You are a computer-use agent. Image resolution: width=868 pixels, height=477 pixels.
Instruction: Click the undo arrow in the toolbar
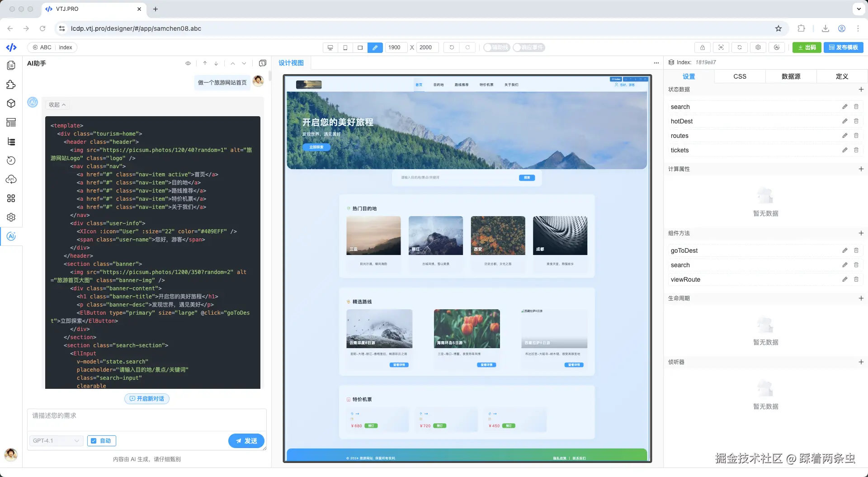tap(452, 47)
